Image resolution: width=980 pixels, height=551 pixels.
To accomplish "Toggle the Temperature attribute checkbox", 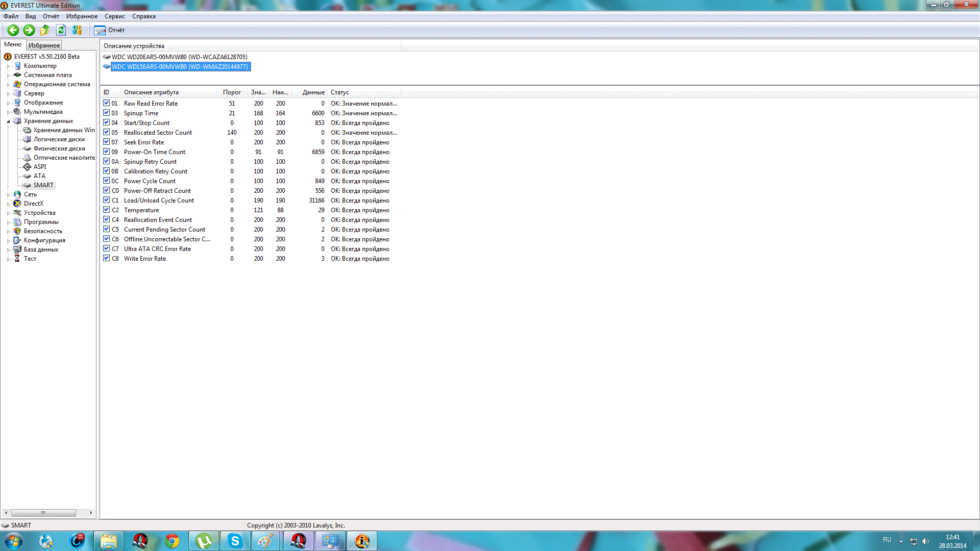I will click(106, 210).
